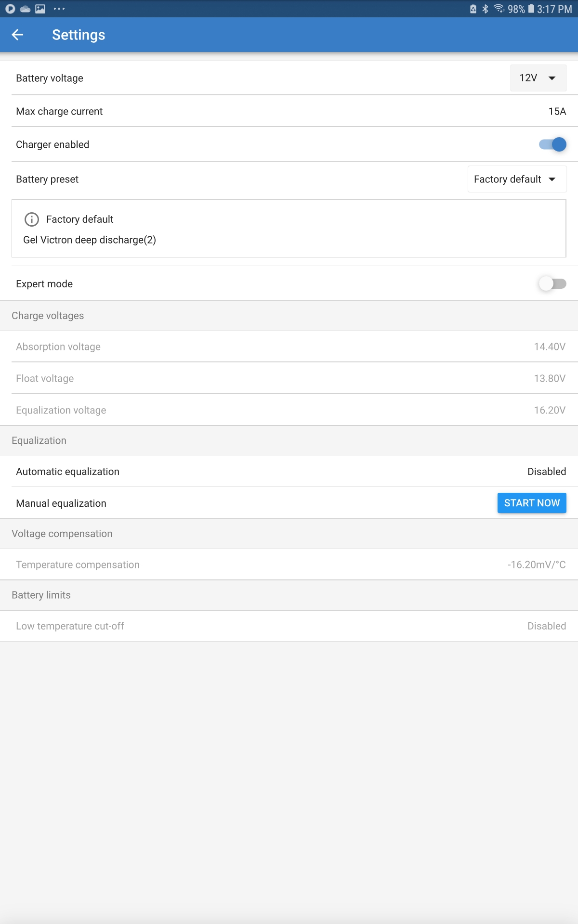Tap the Temperature compensation value

537,565
